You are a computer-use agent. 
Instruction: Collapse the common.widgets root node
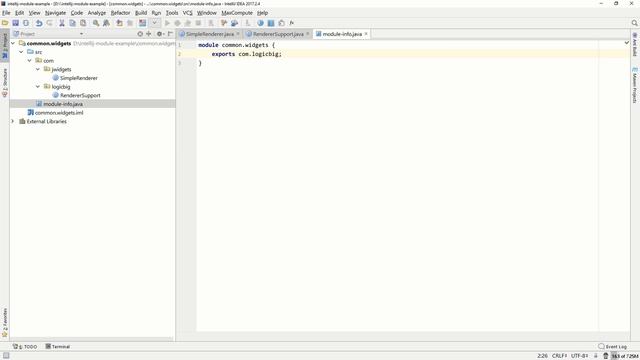13,43
